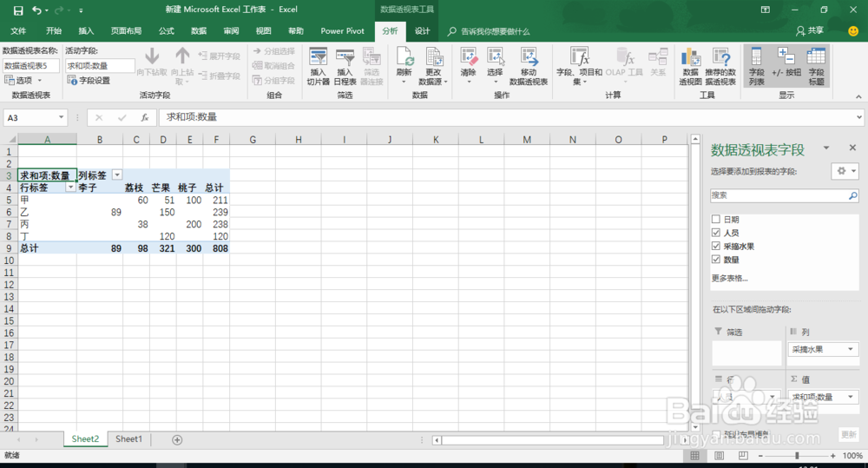Switch to the 开始 (Home) tab
868x468 pixels.
[54, 31]
